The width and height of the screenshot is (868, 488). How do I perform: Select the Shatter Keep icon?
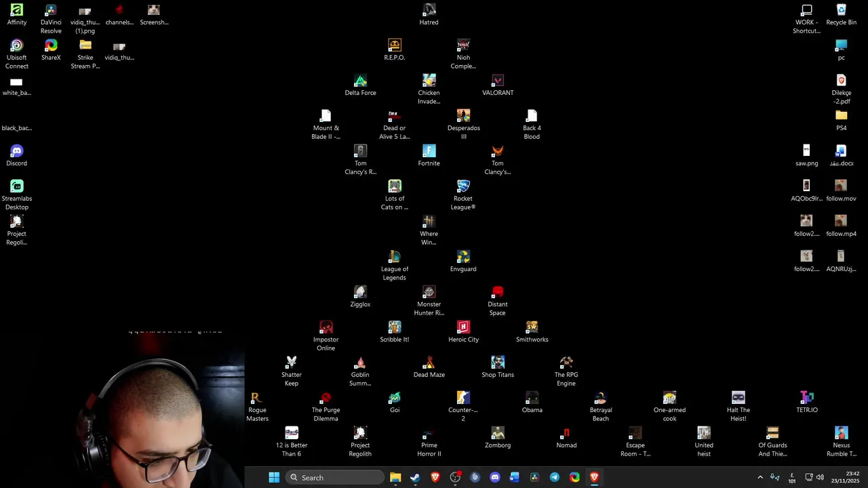(x=292, y=371)
